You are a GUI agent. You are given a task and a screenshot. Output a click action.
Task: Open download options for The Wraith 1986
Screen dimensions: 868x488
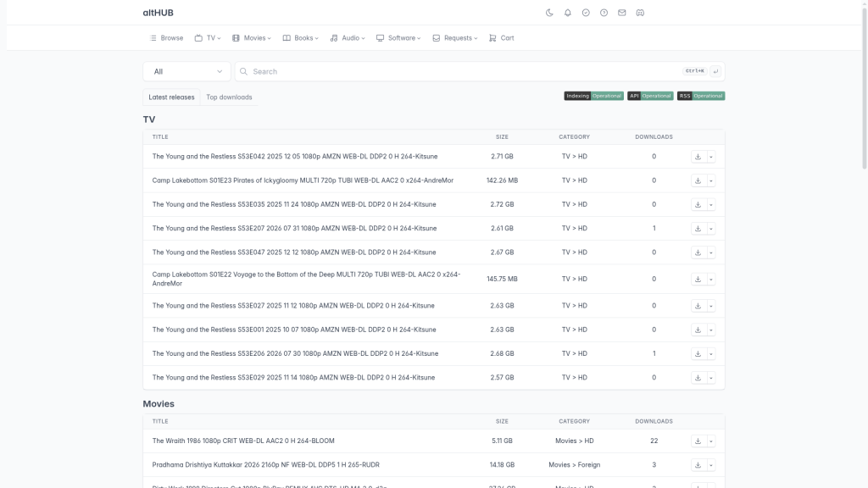coord(711,441)
